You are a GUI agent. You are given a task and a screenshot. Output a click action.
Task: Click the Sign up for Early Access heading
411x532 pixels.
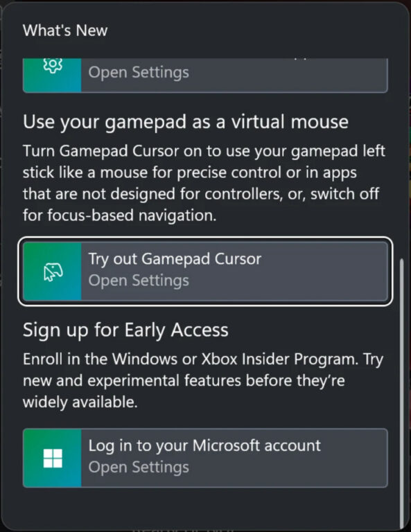click(x=125, y=330)
